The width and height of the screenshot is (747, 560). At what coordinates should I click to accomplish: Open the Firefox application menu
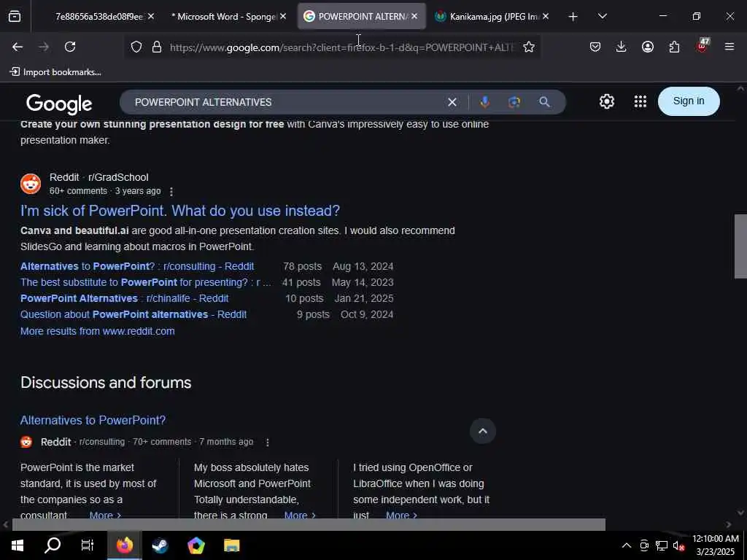[729, 47]
